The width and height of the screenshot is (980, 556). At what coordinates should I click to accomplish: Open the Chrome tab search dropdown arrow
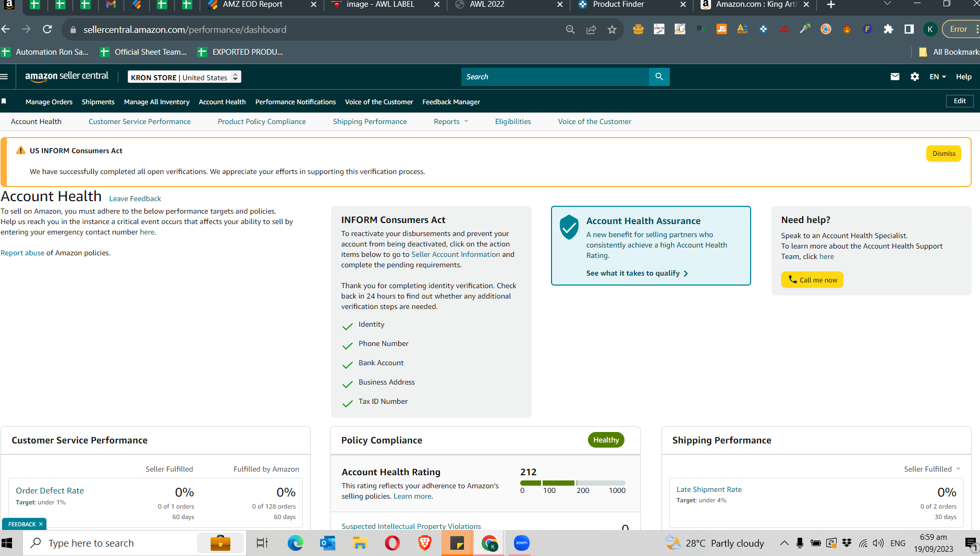[887, 4]
